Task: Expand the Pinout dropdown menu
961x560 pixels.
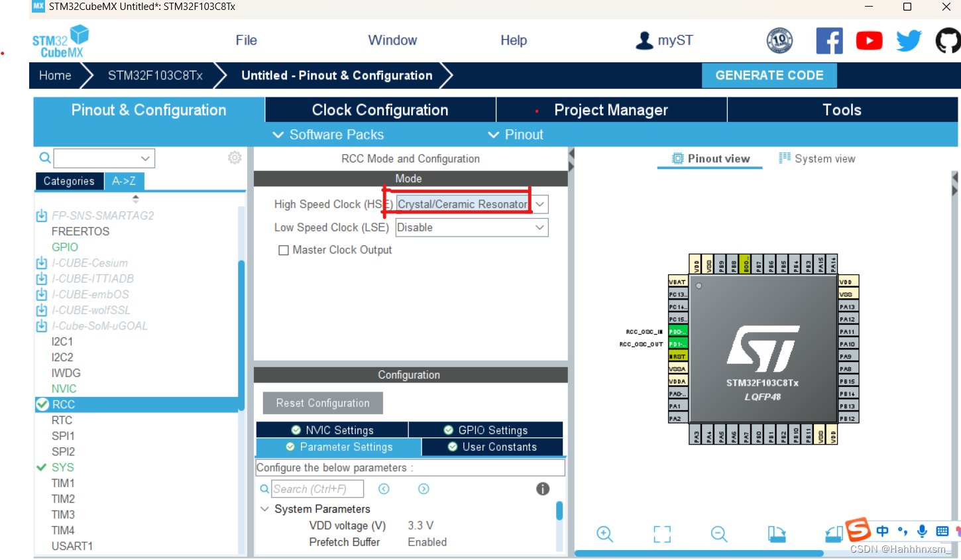Action: [x=516, y=135]
